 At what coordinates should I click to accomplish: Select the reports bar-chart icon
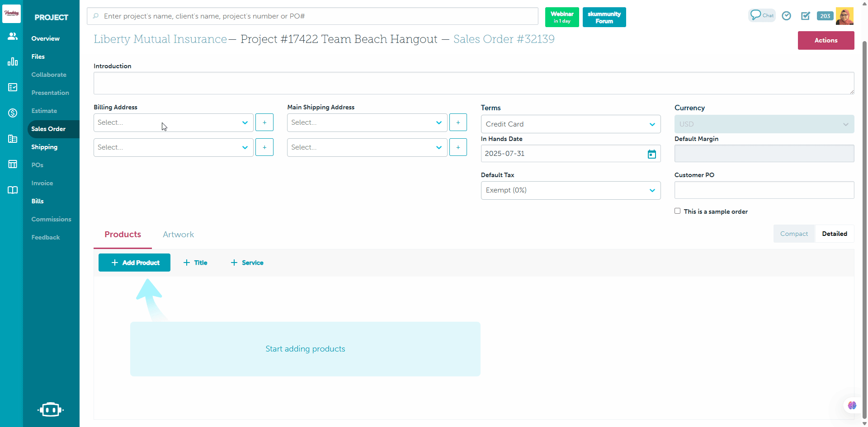[x=12, y=61]
